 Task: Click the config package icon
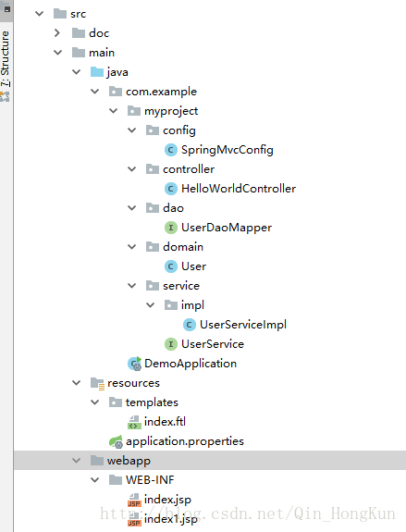point(153,130)
